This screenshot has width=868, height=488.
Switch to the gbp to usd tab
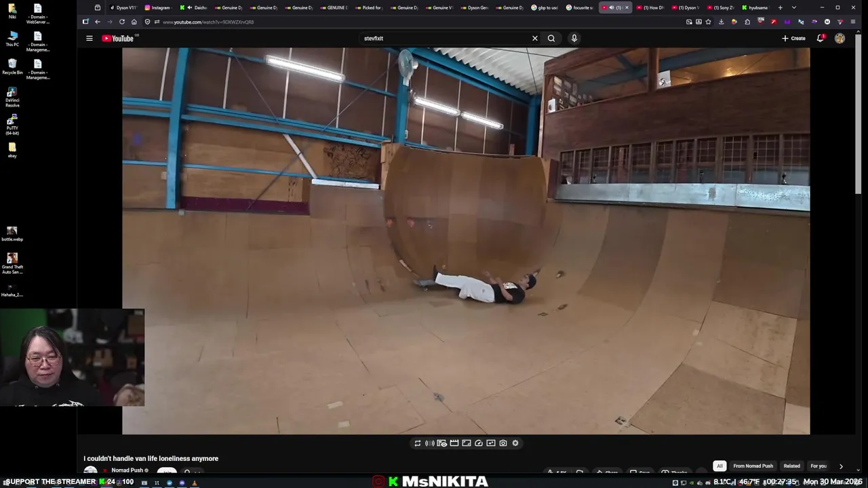pyautogui.click(x=545, y=7)
